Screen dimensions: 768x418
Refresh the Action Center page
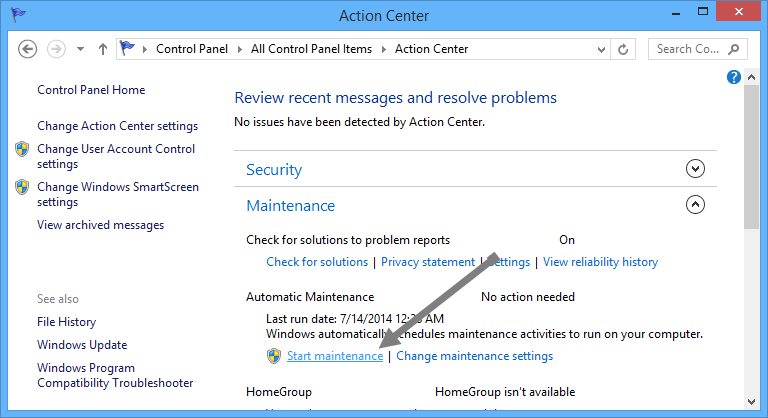point(623,49)
